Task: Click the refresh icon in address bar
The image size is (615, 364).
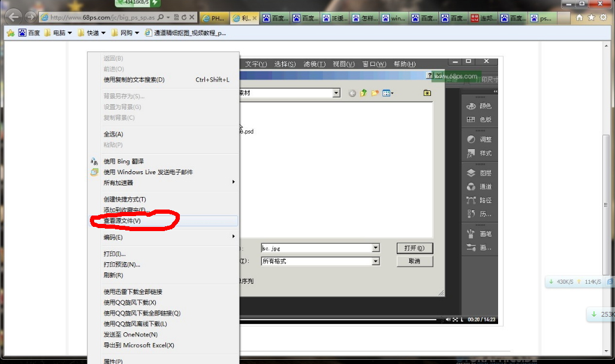Action: tap(183, 17)
